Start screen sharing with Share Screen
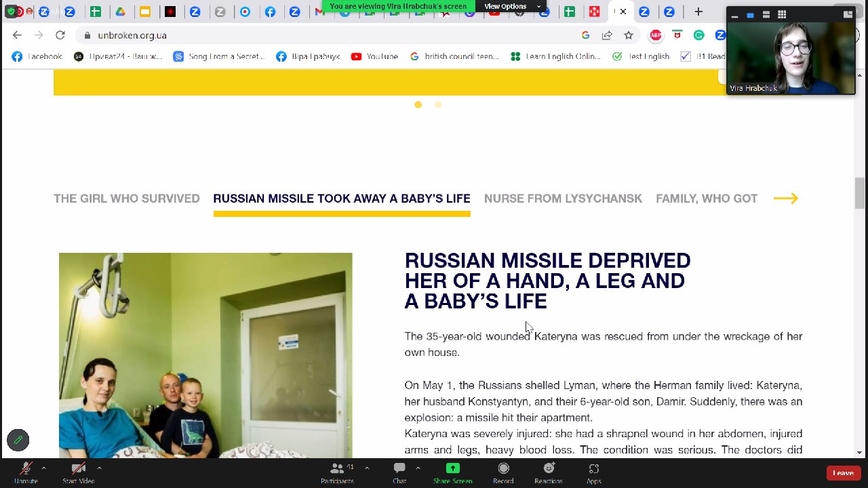This screenshot has height=488, width=868. [x=452, y=472]
